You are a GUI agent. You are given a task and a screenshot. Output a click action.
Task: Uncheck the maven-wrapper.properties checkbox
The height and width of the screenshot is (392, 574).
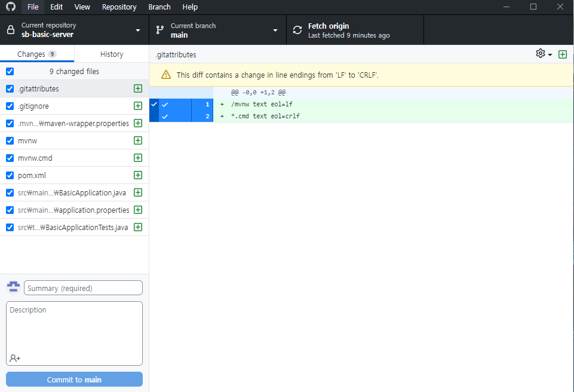point(10,124)
